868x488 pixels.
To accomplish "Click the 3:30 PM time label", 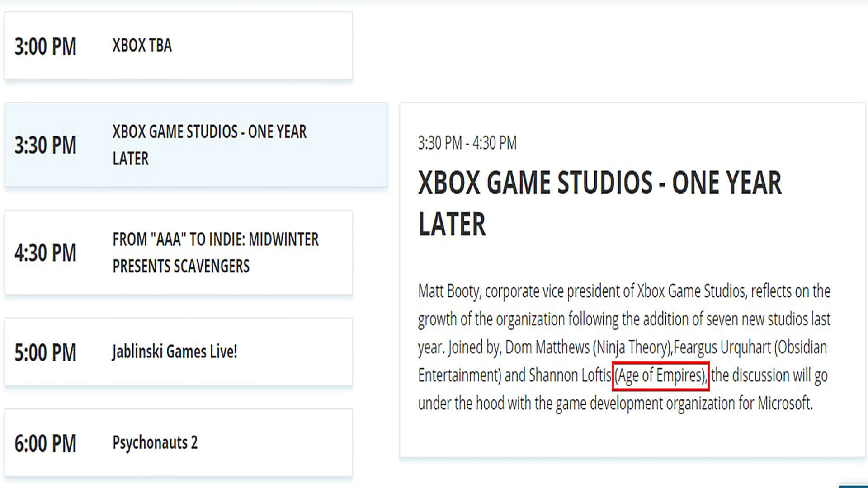I will point(45,145).
